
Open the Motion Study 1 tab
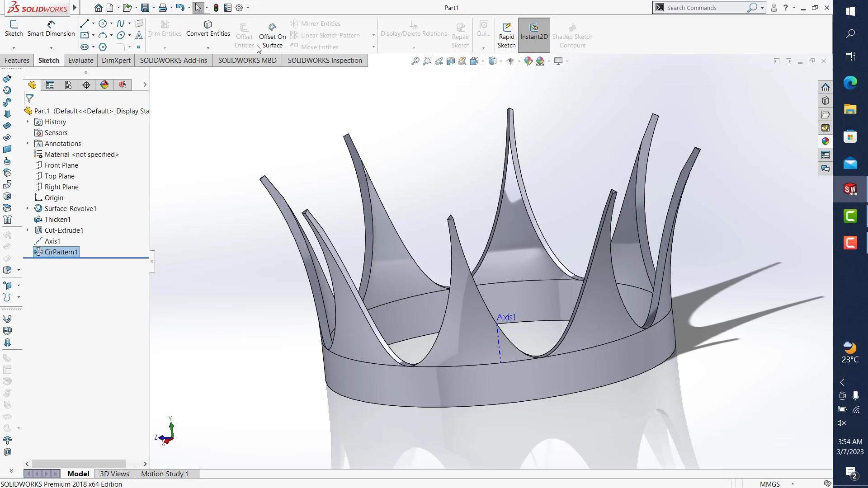coord(165,474)
